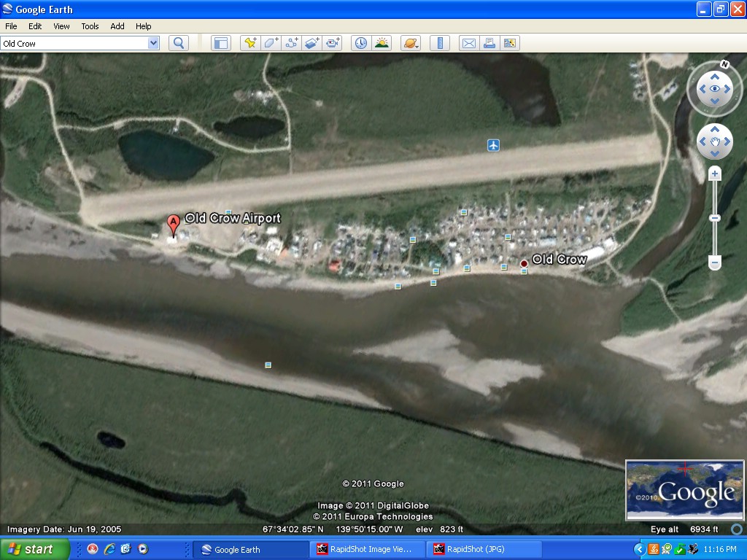Toggle the sidebar panel icon
747x560 pixels.
[x=221, y=43]
